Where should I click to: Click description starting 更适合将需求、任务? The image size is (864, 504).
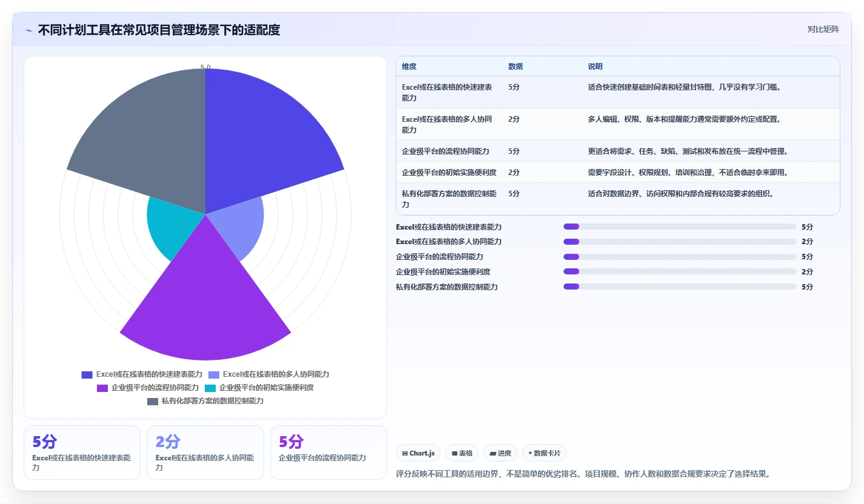click(x=688, y=151)
